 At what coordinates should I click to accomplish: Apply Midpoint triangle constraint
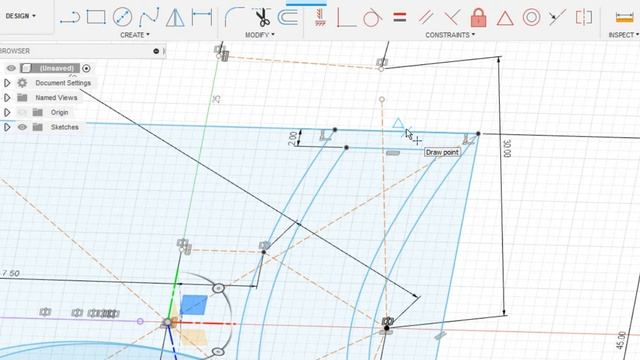point(505,18)
